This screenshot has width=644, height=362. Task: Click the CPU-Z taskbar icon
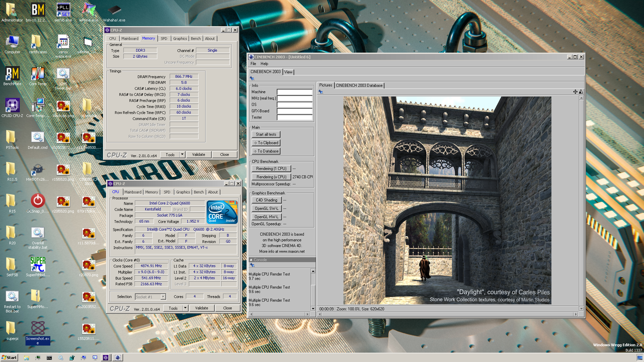tap(106, 358)
